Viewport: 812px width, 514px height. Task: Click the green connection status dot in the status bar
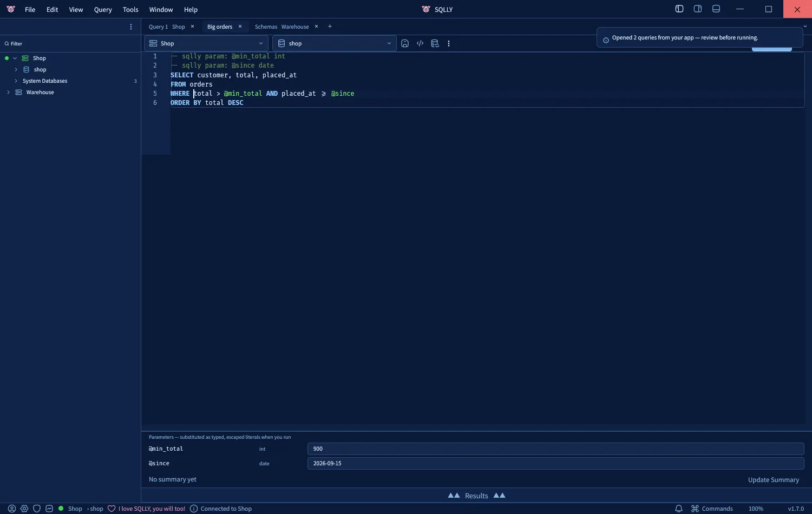pos(61,509)
